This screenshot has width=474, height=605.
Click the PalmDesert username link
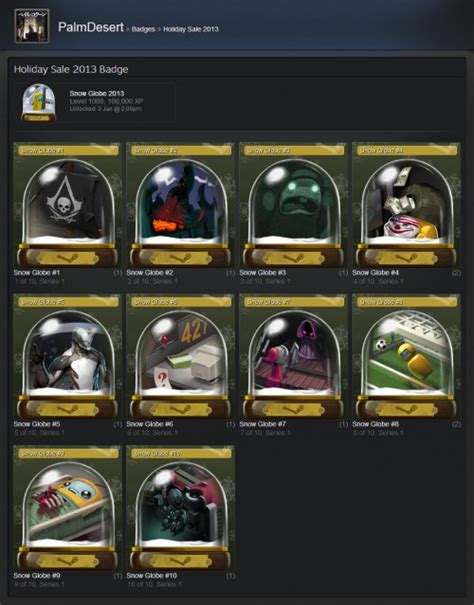click(x=91, y=27)
